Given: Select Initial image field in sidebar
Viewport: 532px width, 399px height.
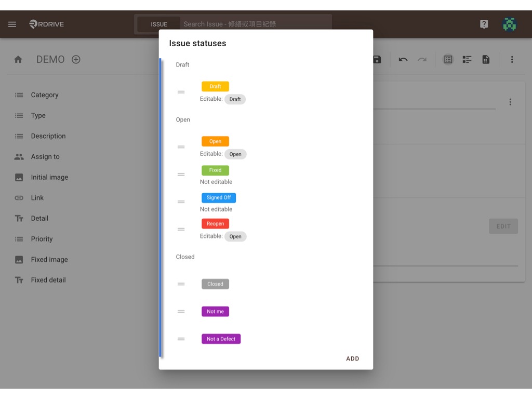Looking at the screenshot, I should point(49,178).
